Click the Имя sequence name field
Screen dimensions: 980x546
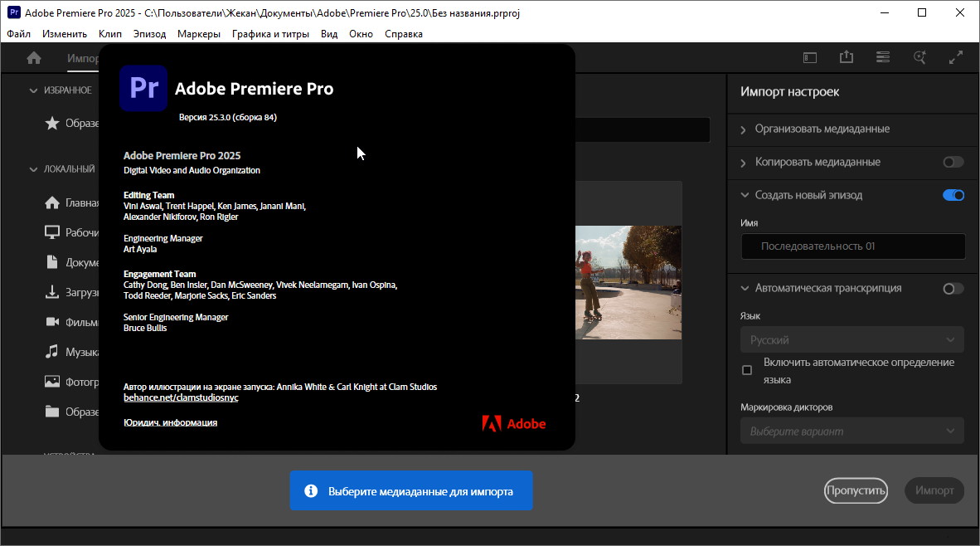click(852, 246)
